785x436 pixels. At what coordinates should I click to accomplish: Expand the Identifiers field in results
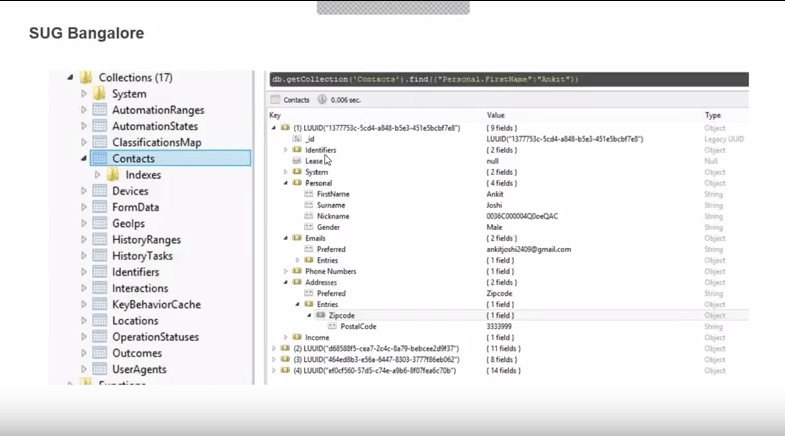point(286,150)
